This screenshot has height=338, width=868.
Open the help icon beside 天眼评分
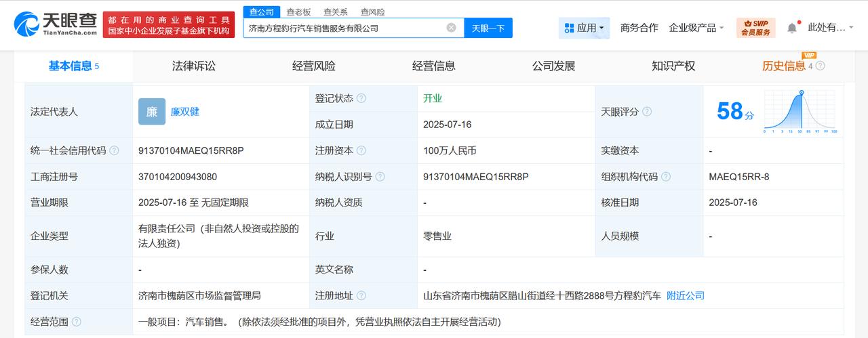pos(647,112)
